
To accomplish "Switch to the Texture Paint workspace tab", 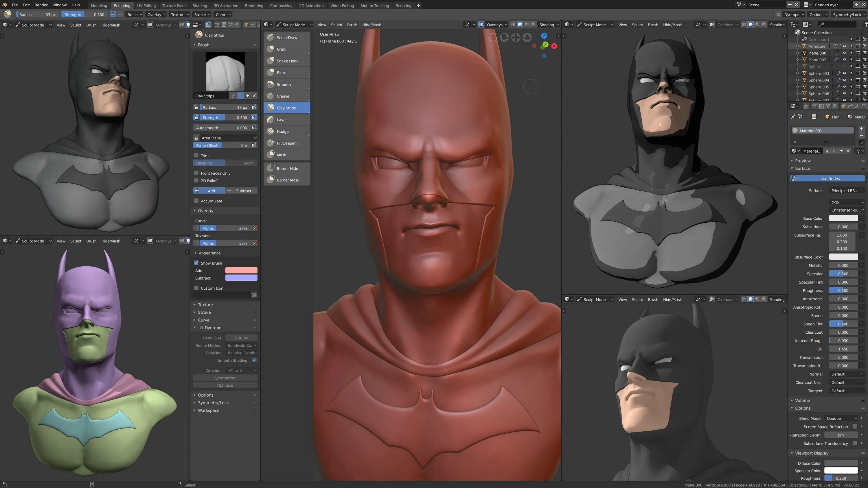I will click(174, 5).
